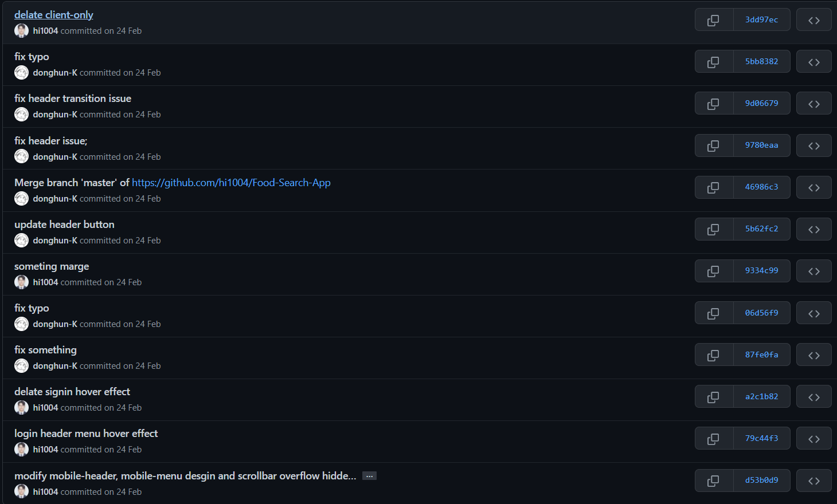Open the Food-Search-App GitHub repository link

click(231, 183)
